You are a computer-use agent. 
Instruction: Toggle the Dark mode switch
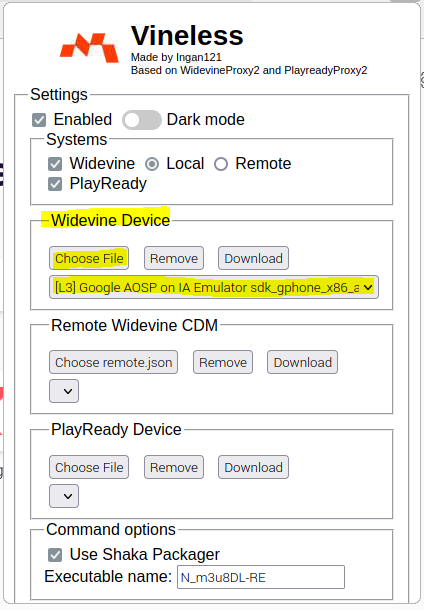pyautogui.click(x=142, y=120)
